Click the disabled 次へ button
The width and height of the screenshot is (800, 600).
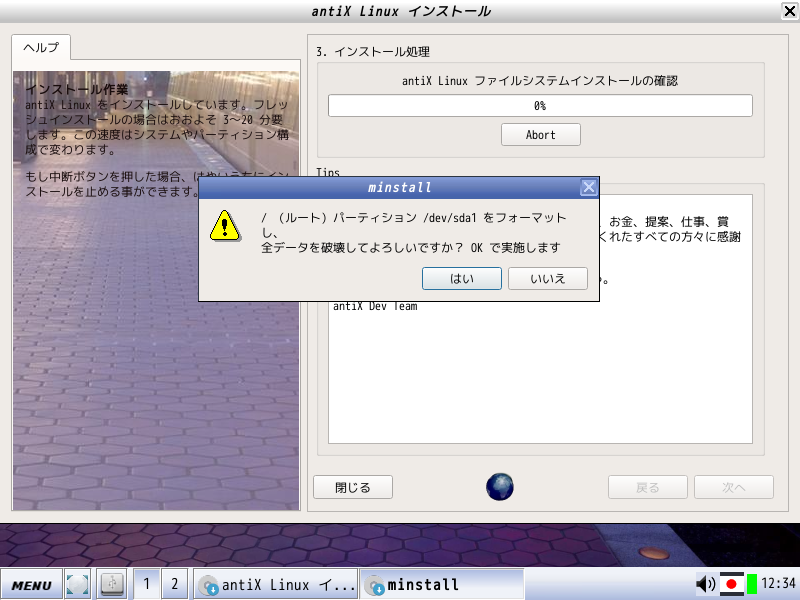click(x=734, y=487)
